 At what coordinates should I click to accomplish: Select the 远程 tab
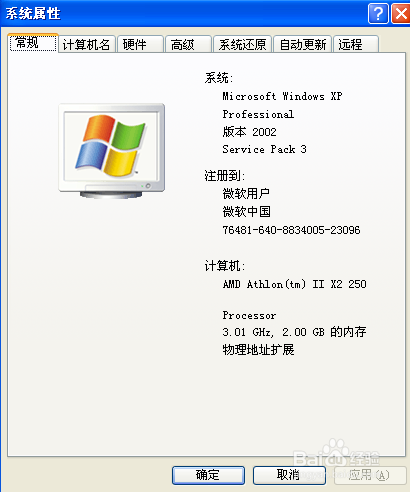click(x=356, y=44)
